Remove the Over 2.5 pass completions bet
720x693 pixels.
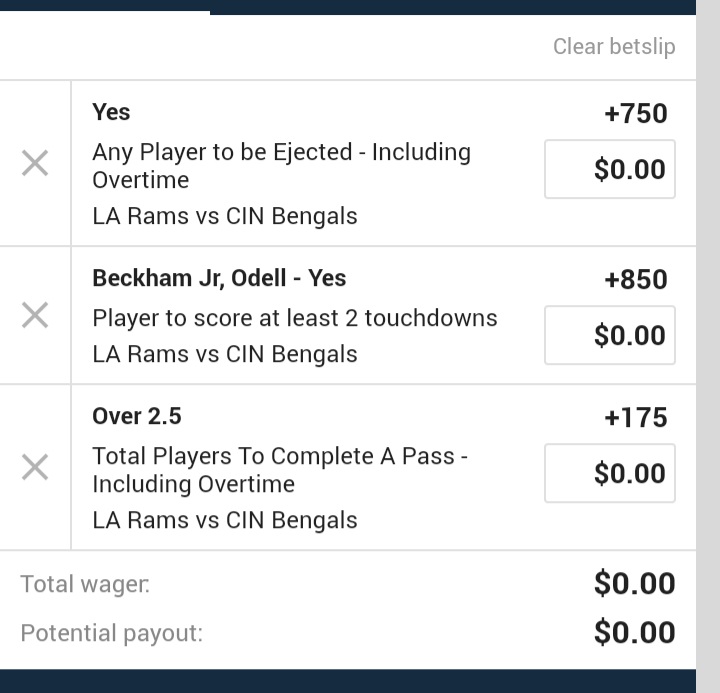35,467
